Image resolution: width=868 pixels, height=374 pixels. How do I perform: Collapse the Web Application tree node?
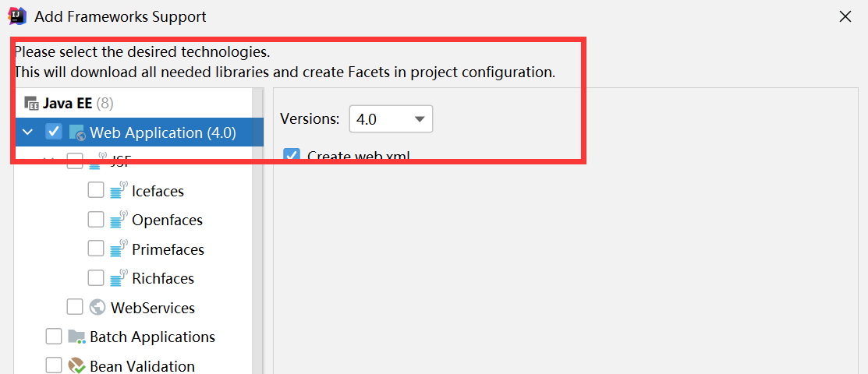(28, 132)
